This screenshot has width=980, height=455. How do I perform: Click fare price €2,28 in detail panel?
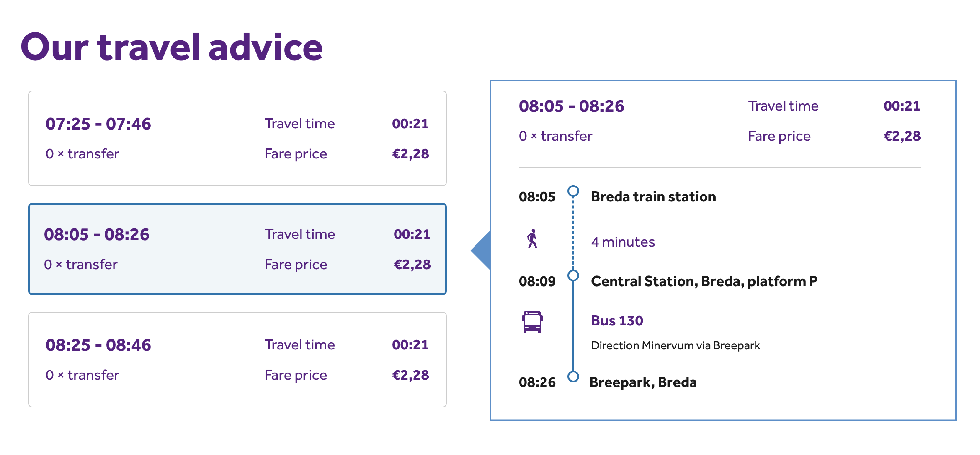point(902,136)
